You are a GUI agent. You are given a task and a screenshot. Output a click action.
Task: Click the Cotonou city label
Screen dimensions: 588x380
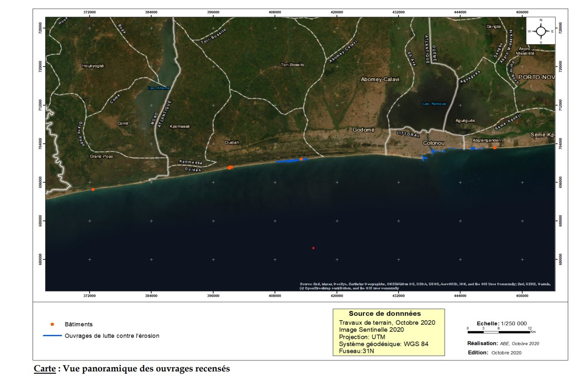pyautogui.click(x=434, y=143)
